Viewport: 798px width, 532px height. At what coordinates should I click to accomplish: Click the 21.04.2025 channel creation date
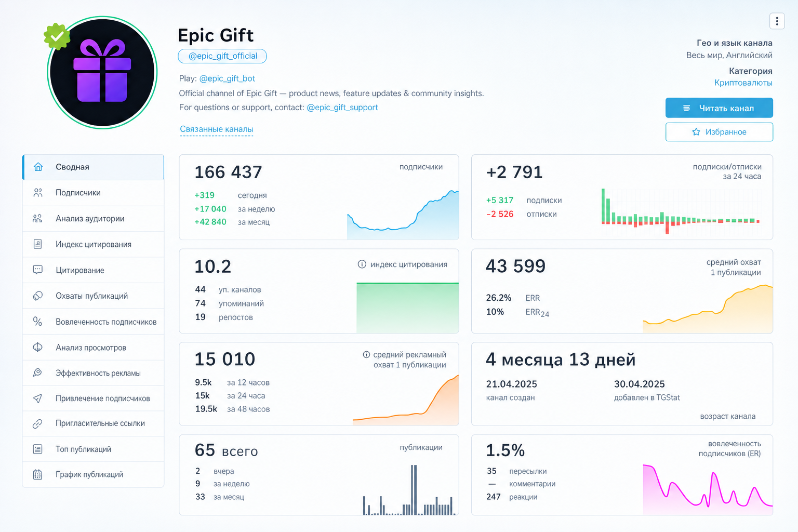tap(511, 384)
